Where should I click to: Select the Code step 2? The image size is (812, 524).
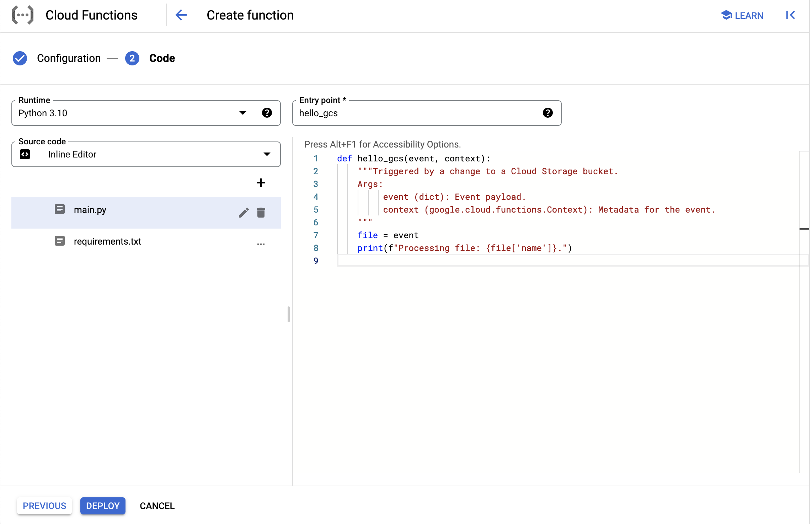coord(150,58)
